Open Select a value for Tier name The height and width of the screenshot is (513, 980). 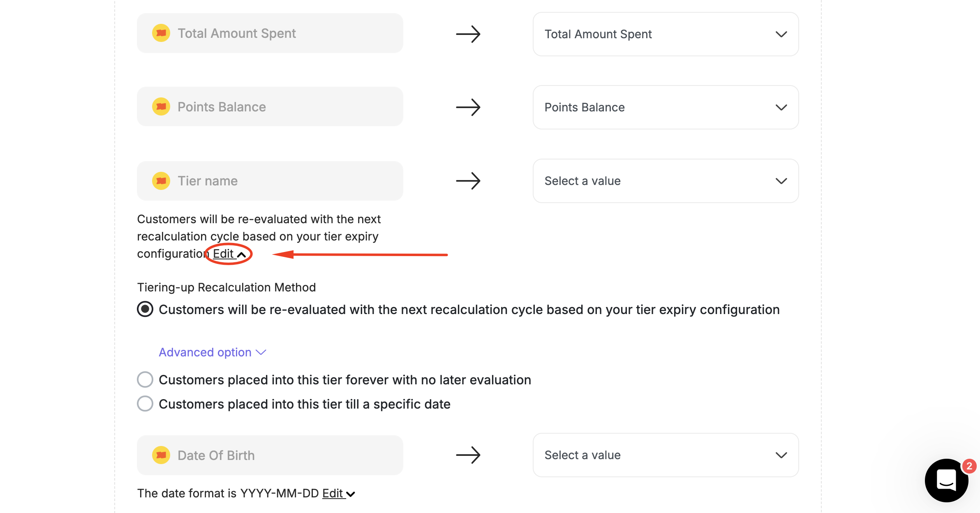pos(665,181)
